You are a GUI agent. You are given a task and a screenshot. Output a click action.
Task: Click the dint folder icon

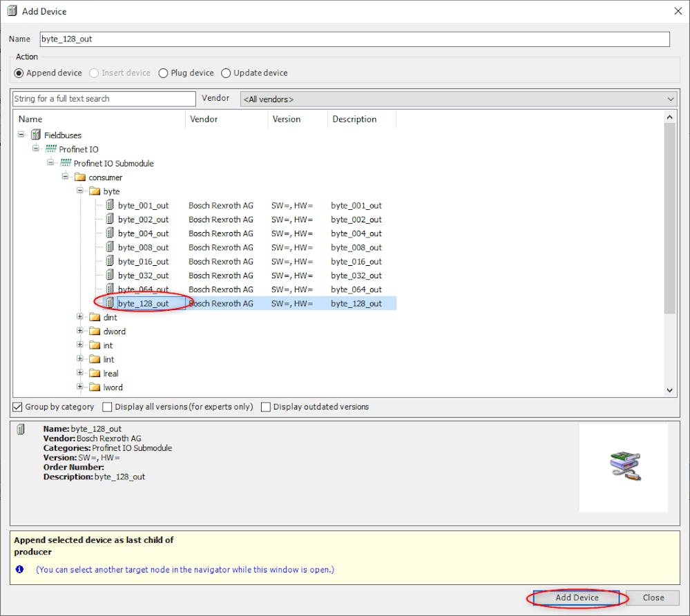95,317
